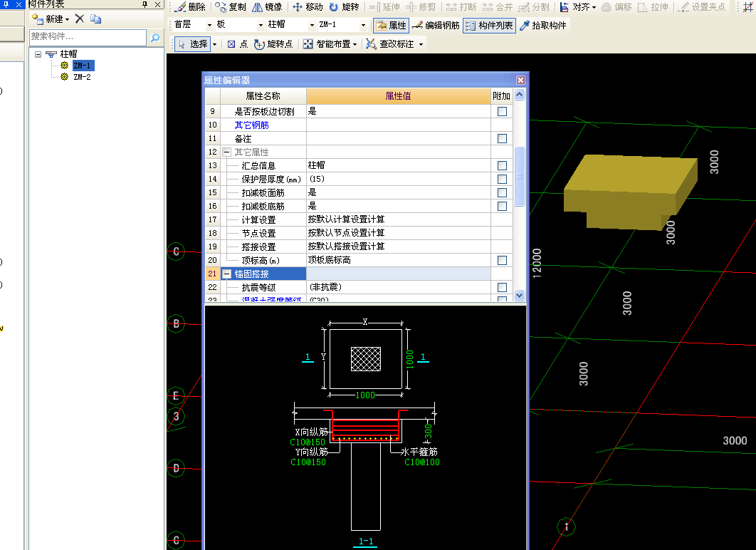Click the C10@100 水平箍筋 value in diagram
The image size is (756, 550).
(422, 462)
